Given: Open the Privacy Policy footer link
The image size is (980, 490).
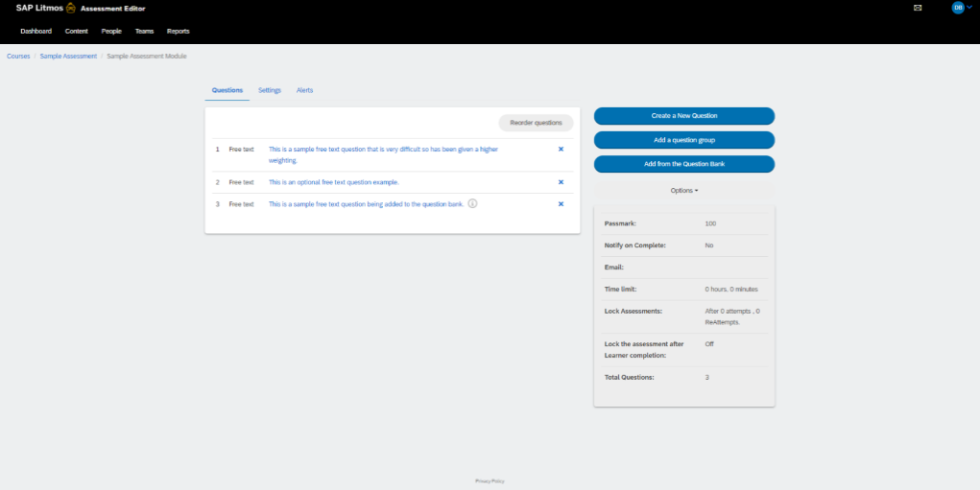Looking at the screenshot, I should (x=490, y=481).
